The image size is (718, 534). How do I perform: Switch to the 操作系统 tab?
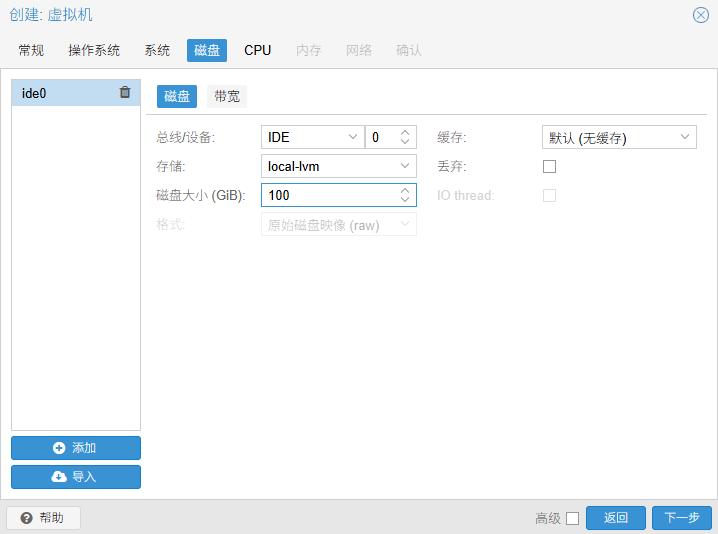click(94, 50)
